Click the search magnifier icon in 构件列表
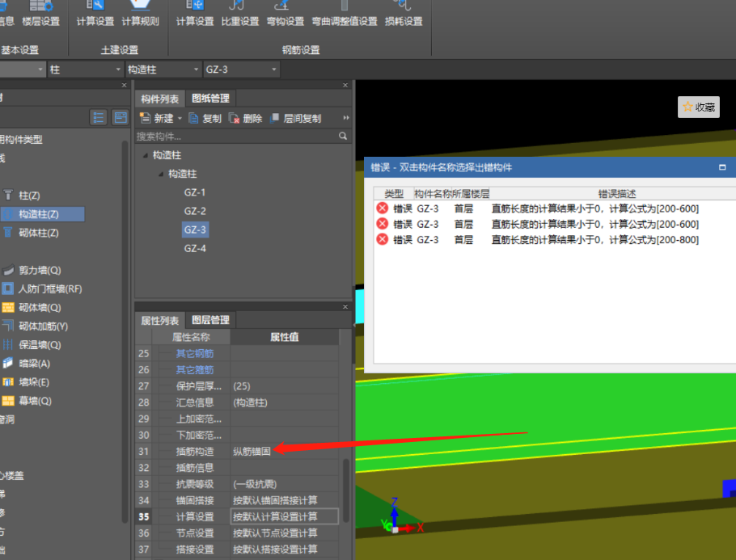 (x=343, y=136)
